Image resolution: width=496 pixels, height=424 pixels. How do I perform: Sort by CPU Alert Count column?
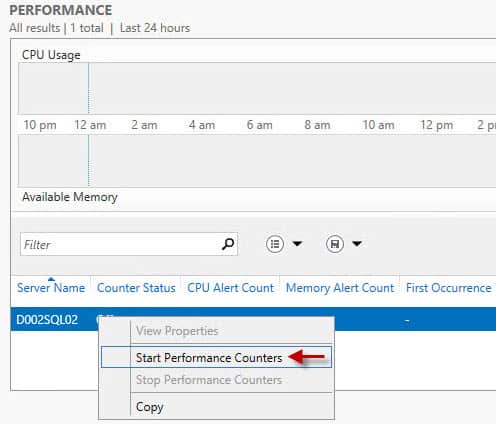coord(230,288)
